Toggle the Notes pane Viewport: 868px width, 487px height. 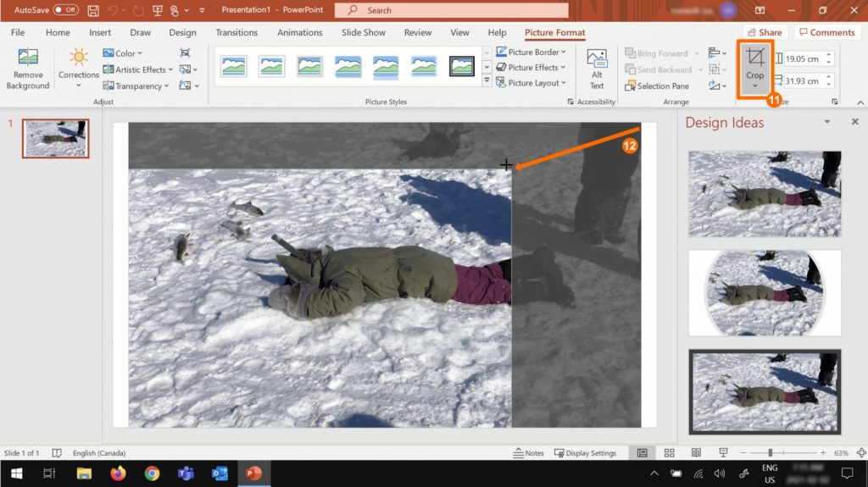point(529,453)
